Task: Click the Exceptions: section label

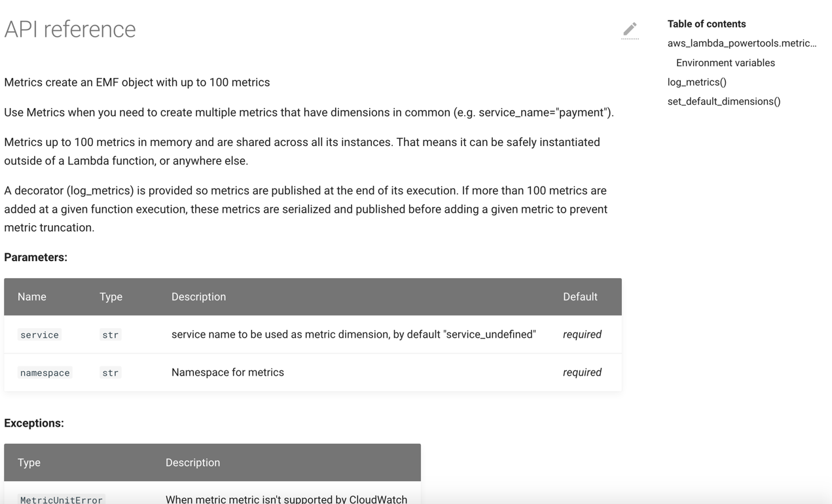Action: point(34,423)
